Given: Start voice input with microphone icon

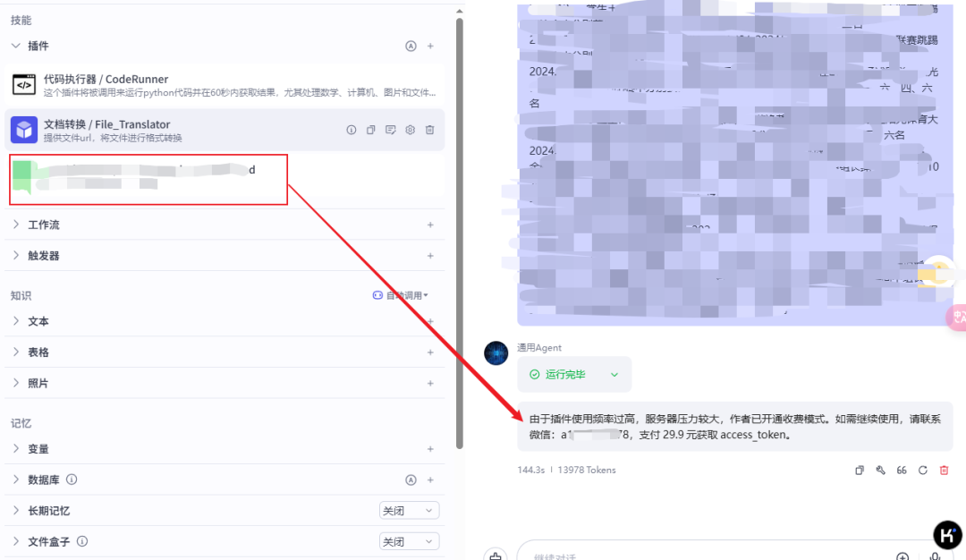Looking at the screenshot, I should pyautogui.click(x=936, y=556).
